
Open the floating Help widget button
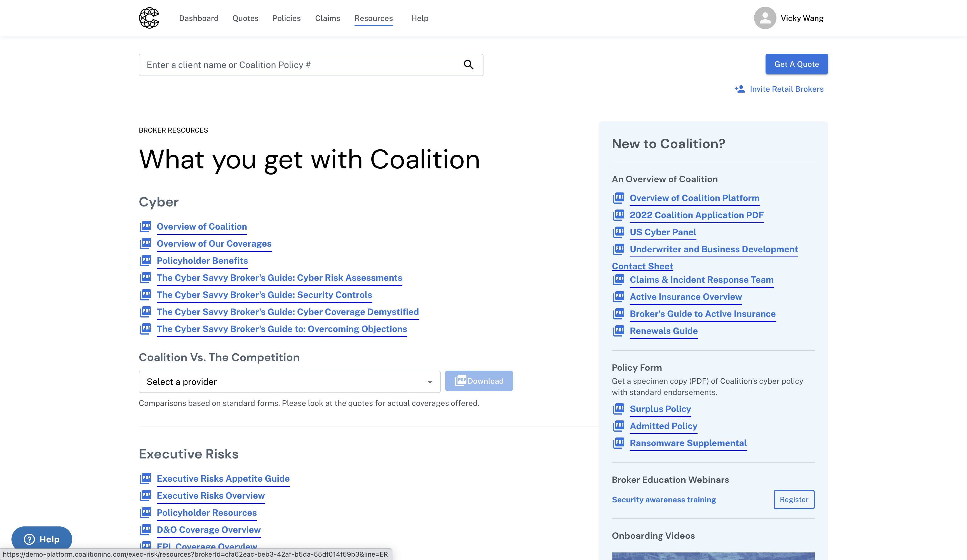pyautogui.click(x=42, y=539)
